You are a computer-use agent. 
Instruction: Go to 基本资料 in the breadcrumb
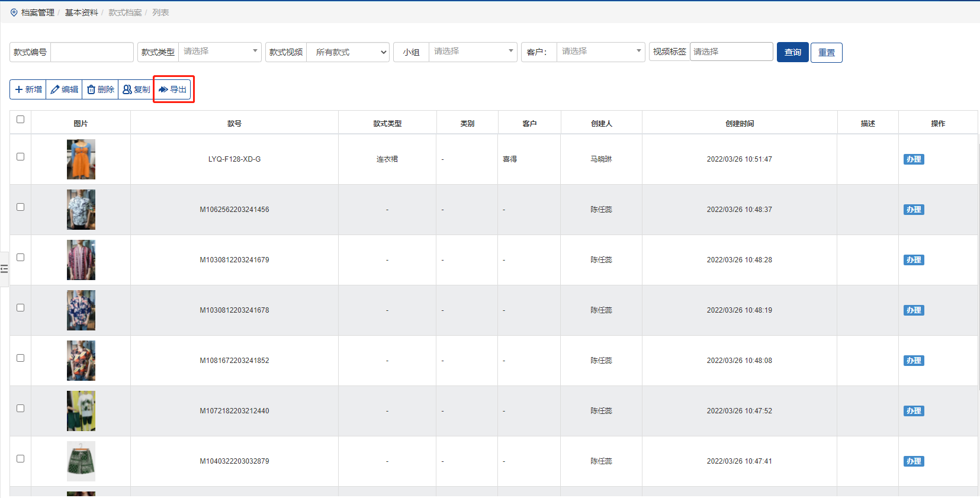pyautogui.click(x=81, y=12)
